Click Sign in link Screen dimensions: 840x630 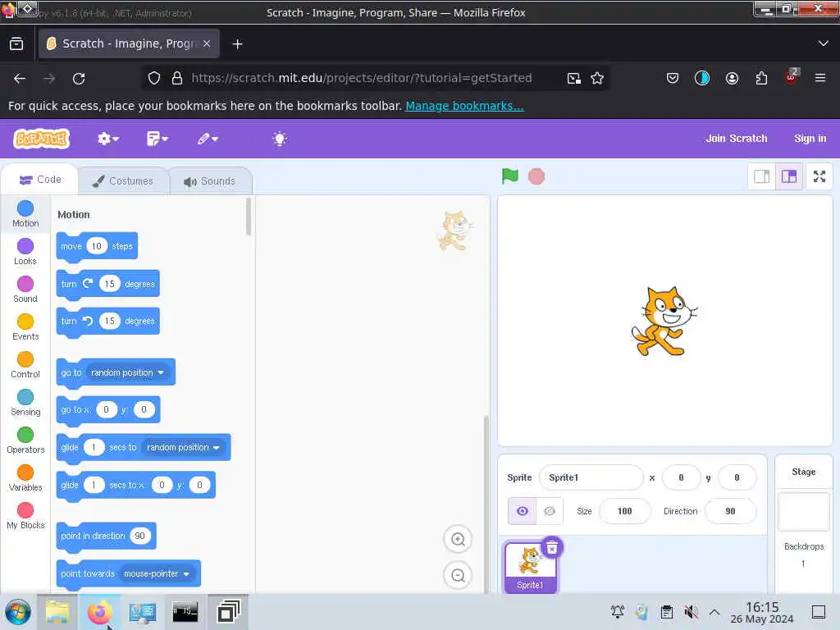point(810,138)
